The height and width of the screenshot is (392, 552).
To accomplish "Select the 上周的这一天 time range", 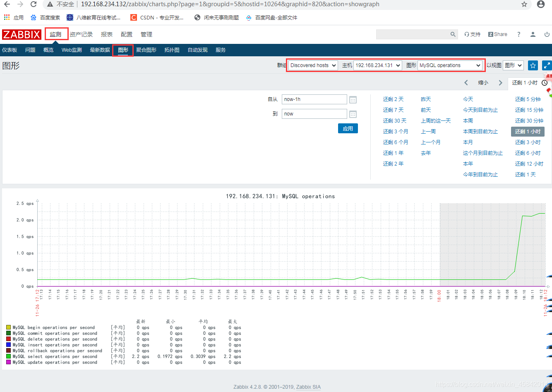I will [436, 121].
